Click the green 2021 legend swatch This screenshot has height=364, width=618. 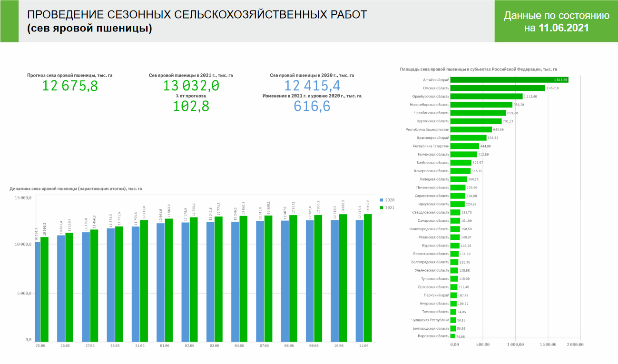381,208
